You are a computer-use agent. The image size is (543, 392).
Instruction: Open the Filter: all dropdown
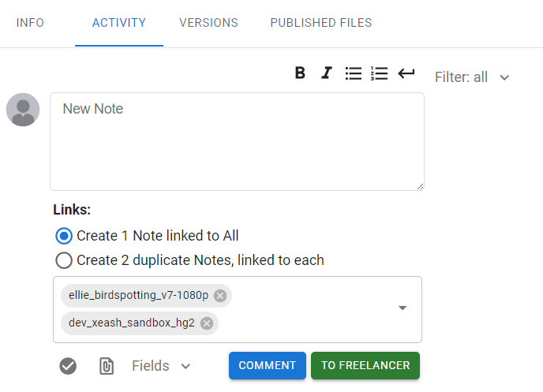click(x=472, y=77)
